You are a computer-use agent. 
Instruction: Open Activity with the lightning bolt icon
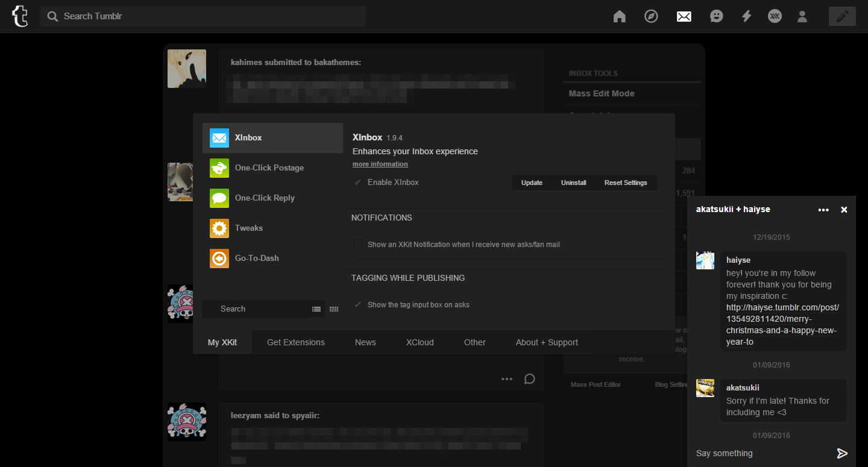click(746, 16)
